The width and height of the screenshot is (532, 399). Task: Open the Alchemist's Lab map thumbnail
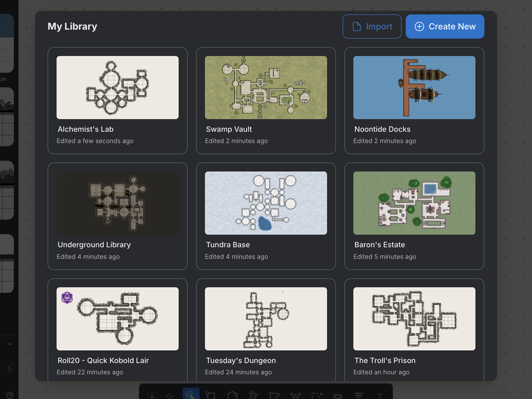[x=117, y=87]
